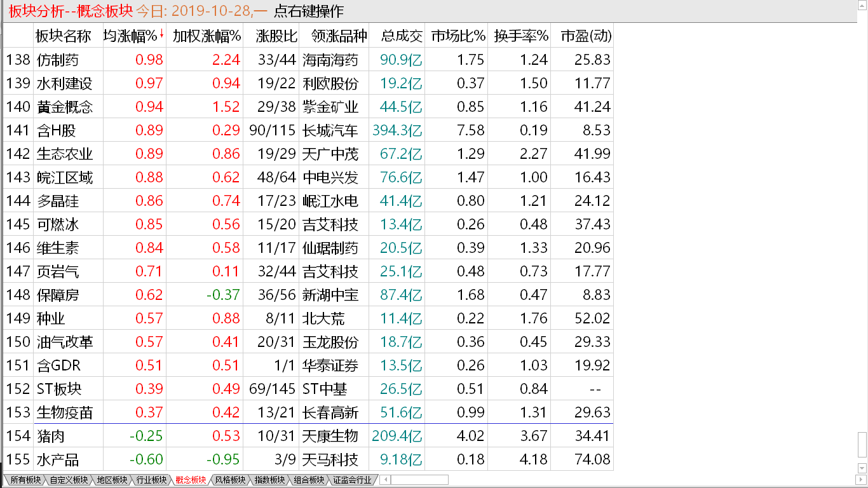Sort by 涨股比 column header

click(x=276, y=36)
